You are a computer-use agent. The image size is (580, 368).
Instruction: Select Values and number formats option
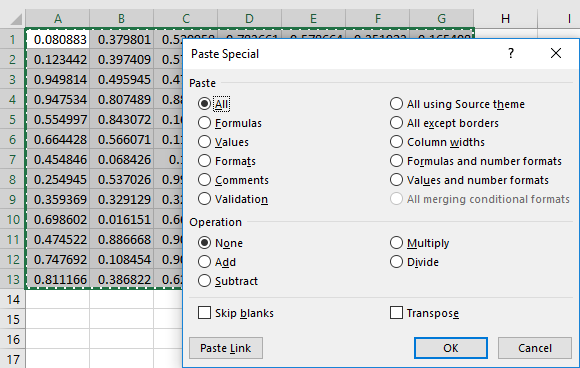[x=396, y=180]
